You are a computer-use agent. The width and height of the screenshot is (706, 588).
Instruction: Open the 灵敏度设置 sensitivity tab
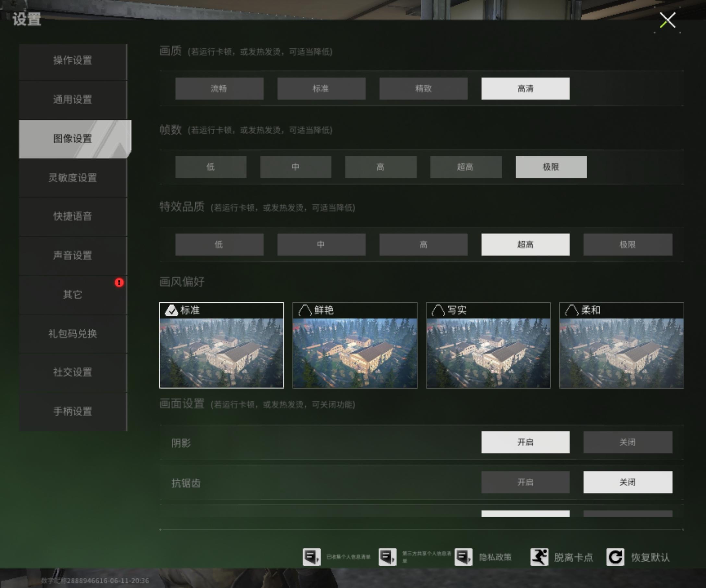tap(73, 178)
